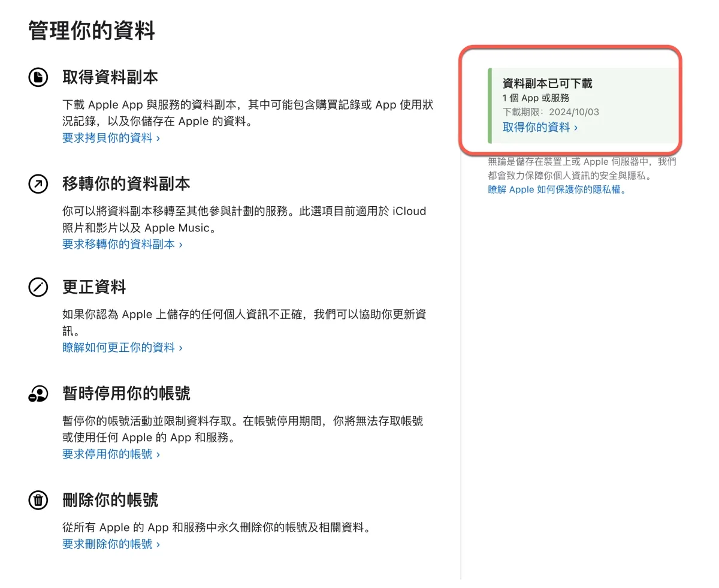This screenshot has width=719, height=588.
Task: Click the 更正資料 heading
Action: click(94, 287)
